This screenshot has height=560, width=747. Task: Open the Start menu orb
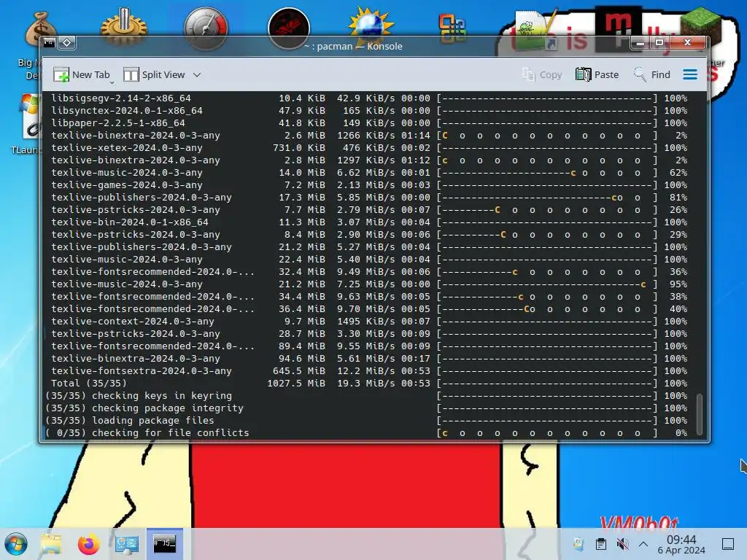[16, 544]
